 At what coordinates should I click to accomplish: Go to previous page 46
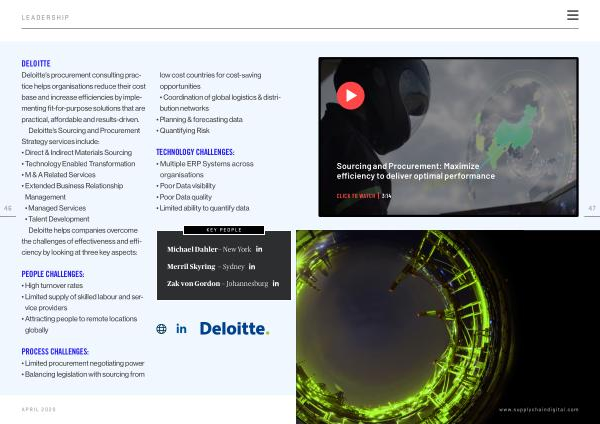pos(8,209)
